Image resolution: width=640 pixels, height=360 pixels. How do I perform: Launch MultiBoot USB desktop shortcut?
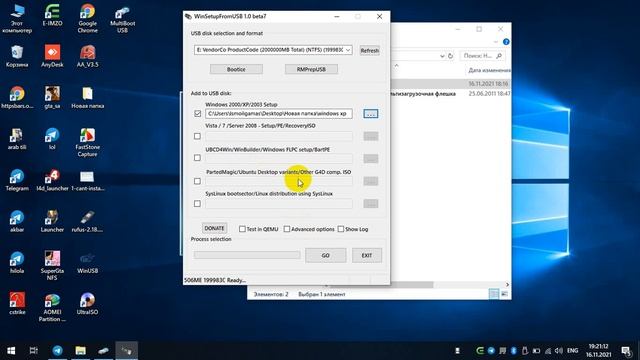coord(122,19)
